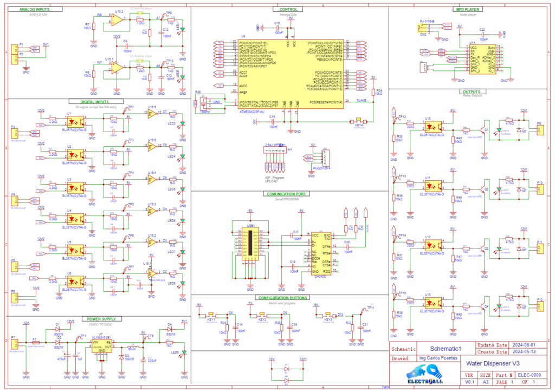Click the POWER SUPPLY section title
The width and height of the screenshot is (555, 392).
(98, 319)
